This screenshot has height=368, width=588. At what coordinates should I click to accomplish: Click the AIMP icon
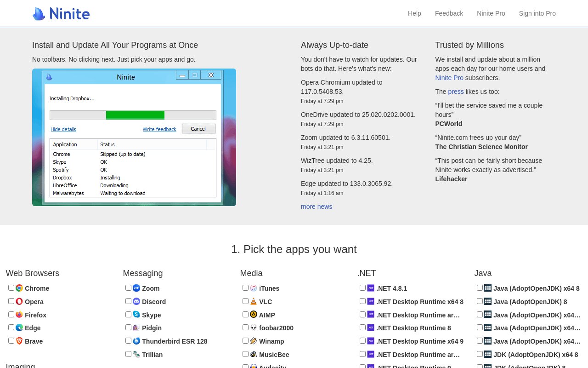click(x=254, y=315)
